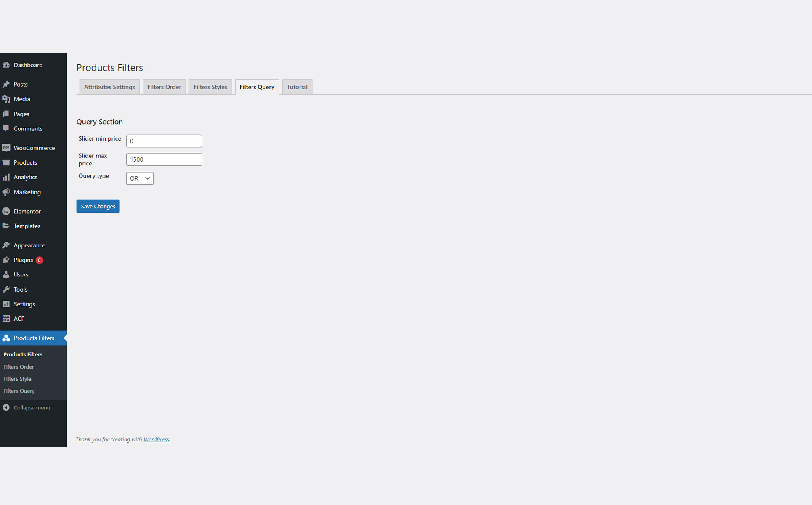Viewport: 812px width, 505px height.
Task: Open Filters Style submenu item
Action: [x=17, y=379]
